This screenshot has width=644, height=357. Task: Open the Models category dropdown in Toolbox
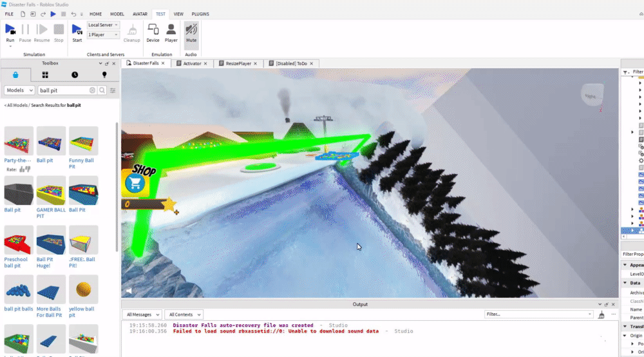[19, 90]
